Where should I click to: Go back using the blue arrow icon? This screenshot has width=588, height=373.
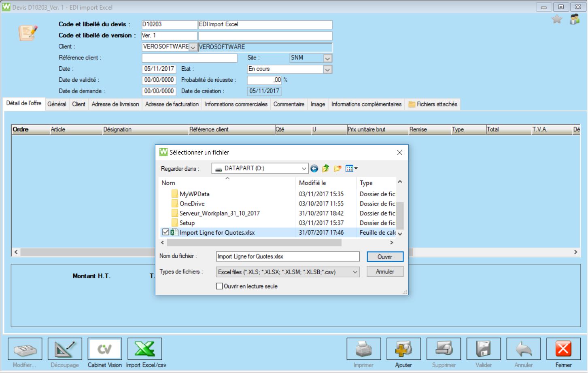pos(314,169)
